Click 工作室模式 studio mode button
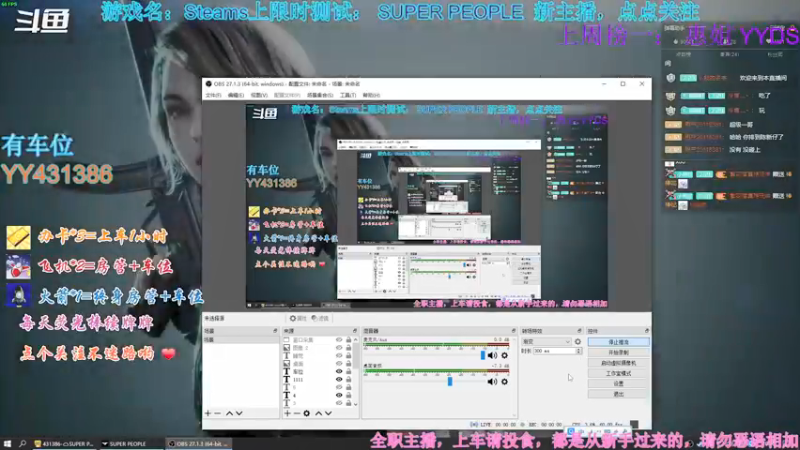The width and height of the screenshot is (800, 450). click(618, 373)
